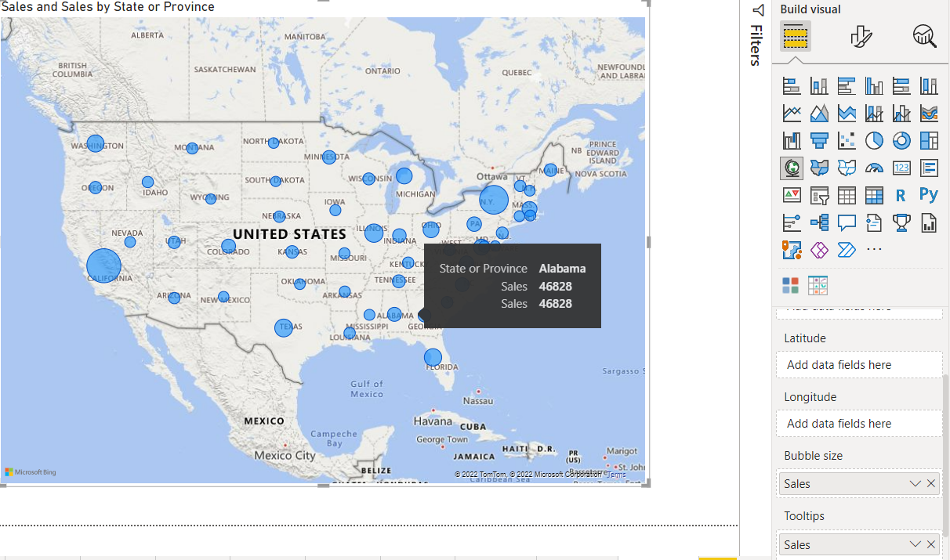The image size is (950, 560).
Task: Select the Stacked column chart visual
Action: point(819,86)
